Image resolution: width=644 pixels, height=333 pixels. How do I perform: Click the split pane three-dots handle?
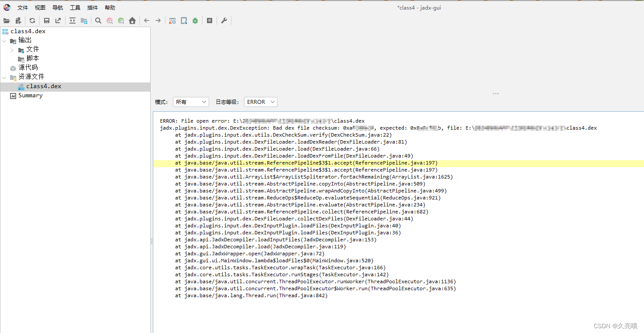coord(496,93)
